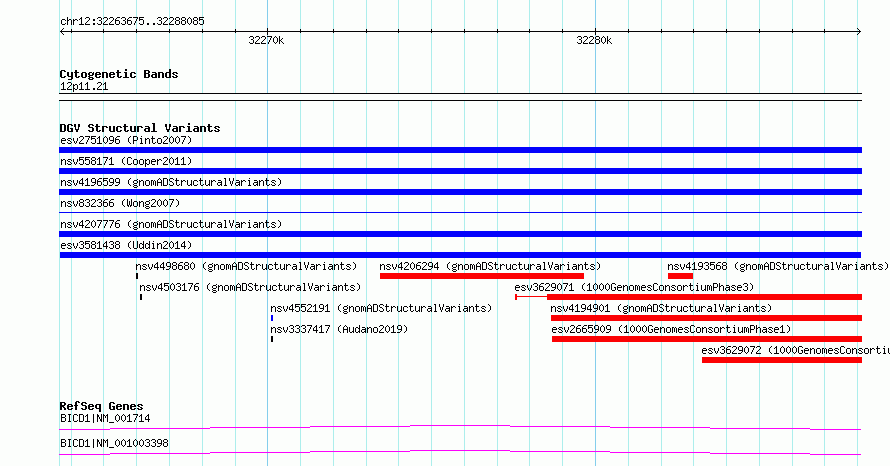Select the esv3629072 variant label

click(795, 350)
